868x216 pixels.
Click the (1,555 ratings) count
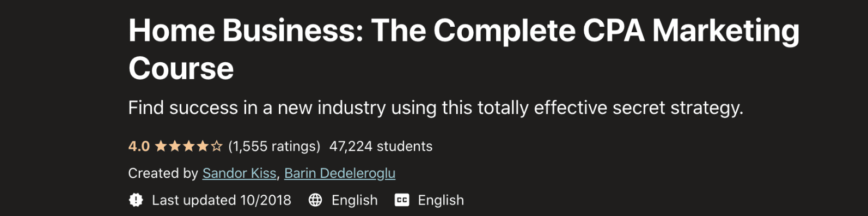(x=274, y=146)
